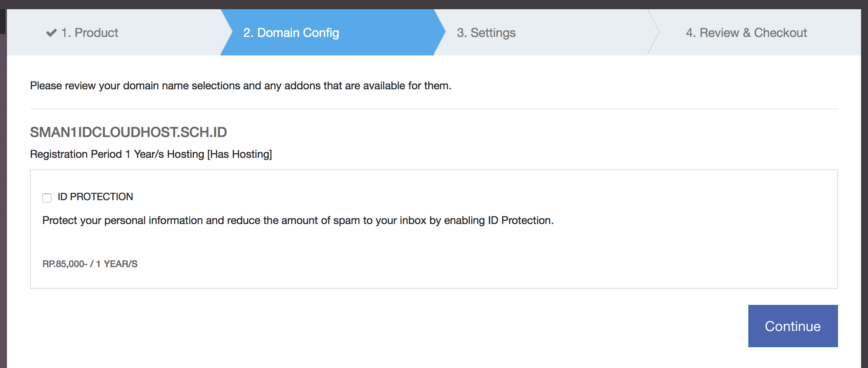Click chevron separator before Review & Checkout
The height and width of the screenshot is (368, 868).
[654, 33]
